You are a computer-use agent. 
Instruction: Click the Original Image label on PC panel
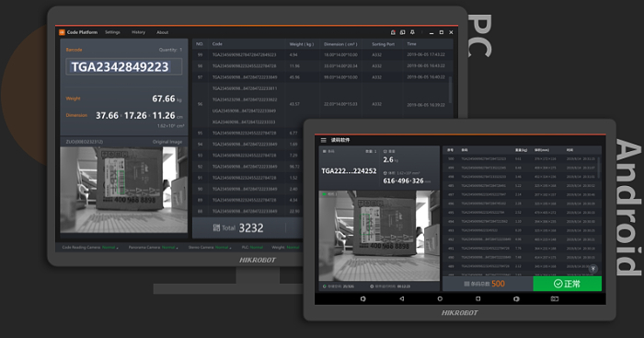[167, 142]
